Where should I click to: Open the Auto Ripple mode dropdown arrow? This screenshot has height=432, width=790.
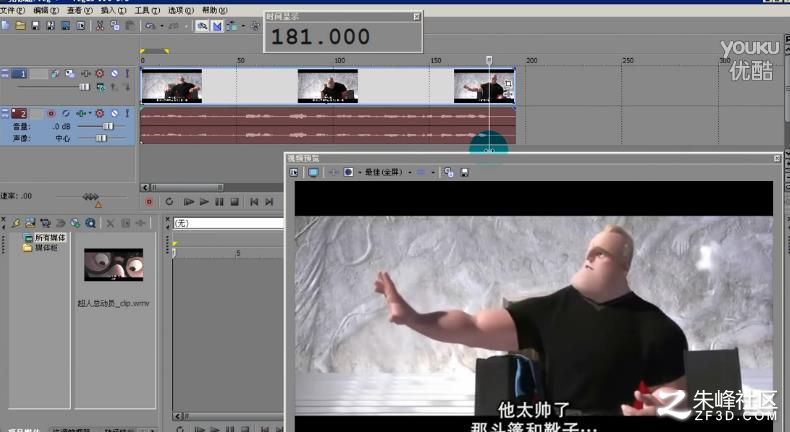click(243, 26)
